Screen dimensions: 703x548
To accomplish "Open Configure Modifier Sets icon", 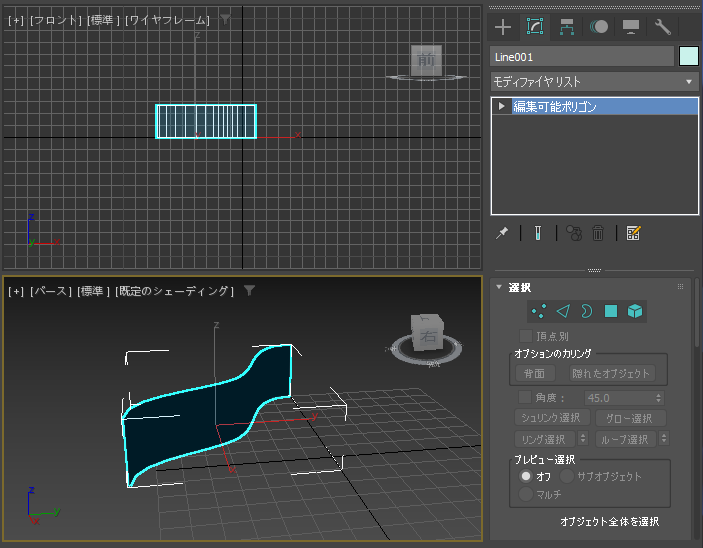I will [x=633, y=233].
